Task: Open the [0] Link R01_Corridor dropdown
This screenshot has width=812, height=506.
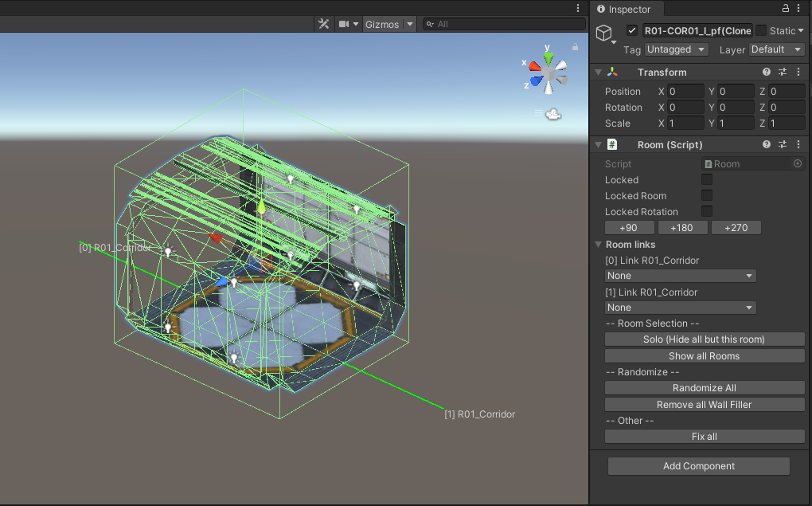Action: [x=680, y=276]
